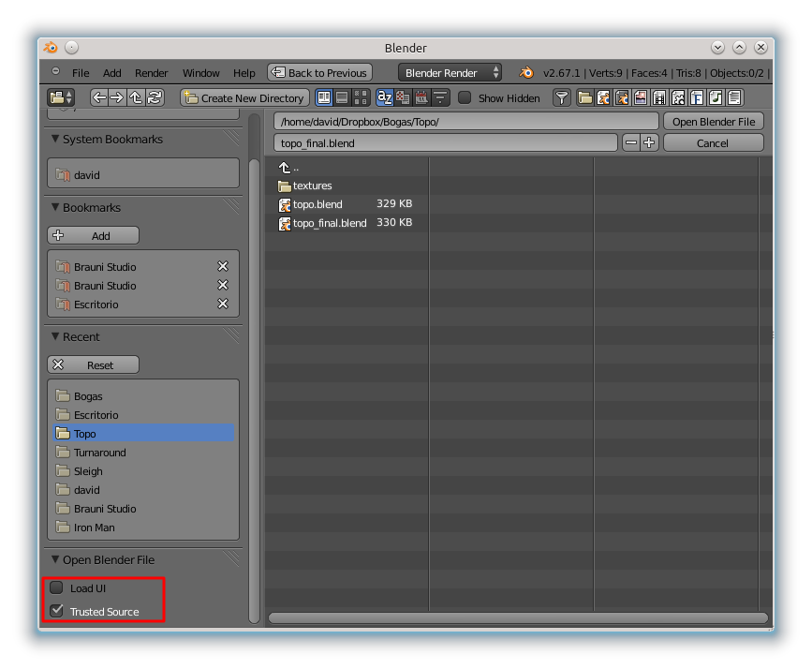The height and width of the screenshot is (669, 812).
Task: Toggle image files filter icon
Action: pos(642,97)
